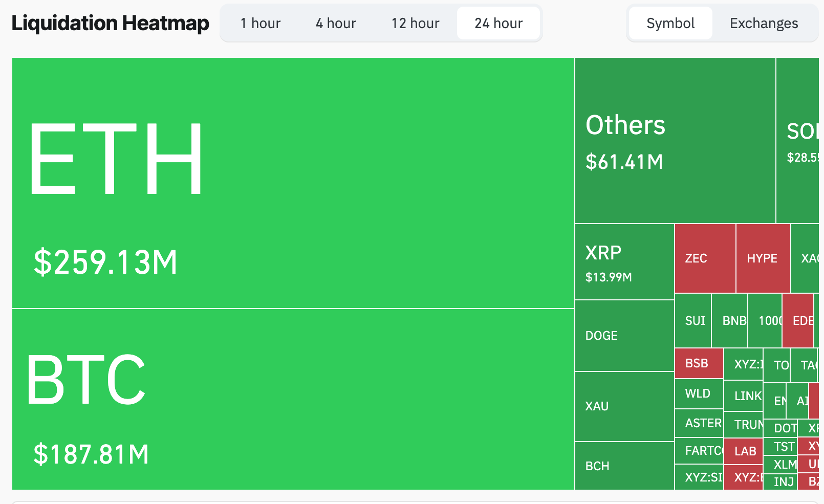Click the DOGE heatmap tile

click(624, 336)
